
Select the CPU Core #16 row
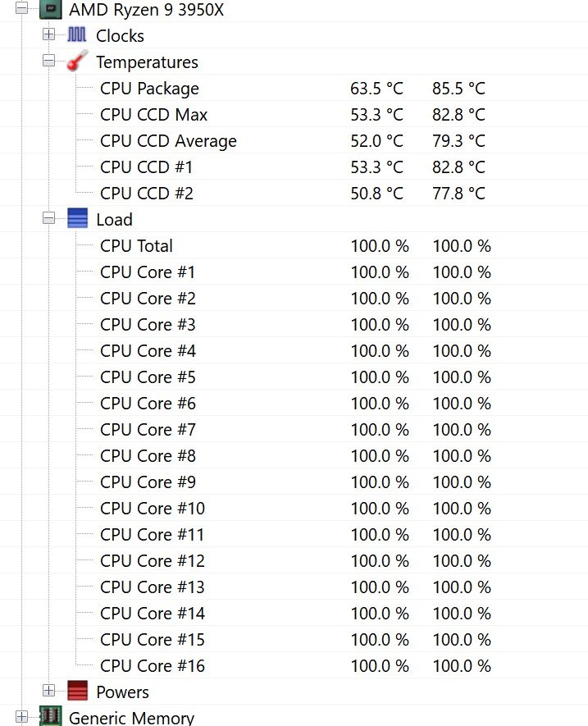click(x=294, y=666)
